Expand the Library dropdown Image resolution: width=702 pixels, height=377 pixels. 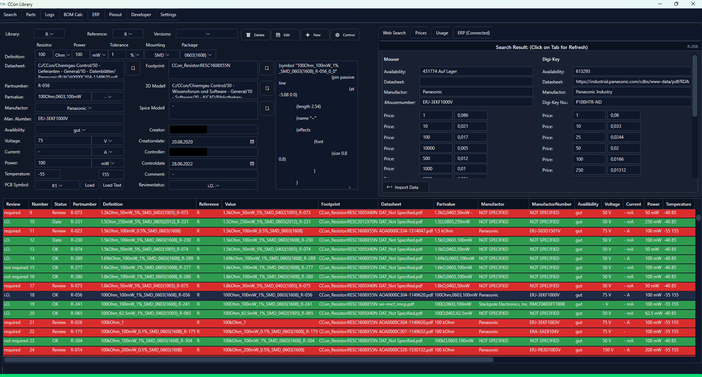[x=49, y=34]
